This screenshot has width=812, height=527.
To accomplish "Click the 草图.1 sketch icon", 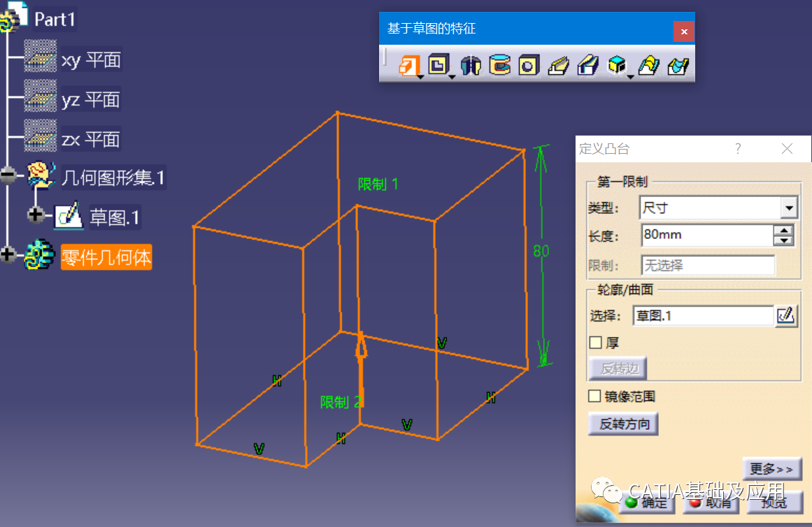I will pos(69,215).
